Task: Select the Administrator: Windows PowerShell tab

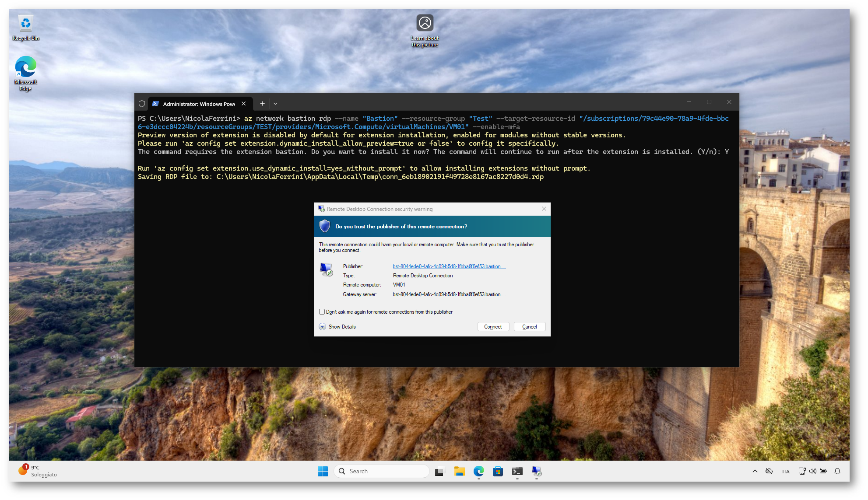Action: [199, 104]
